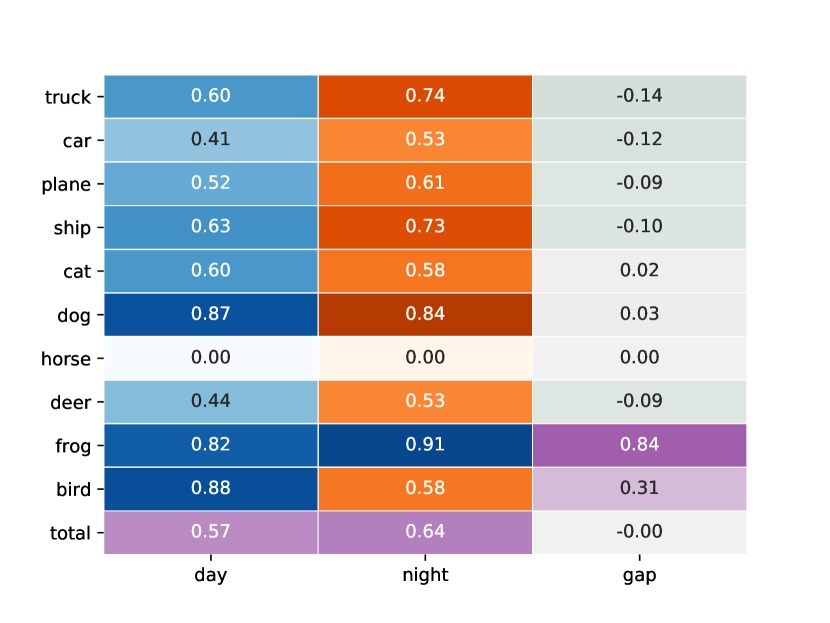Viewport: 830px width, 623px height.
Task: Select the bird gap cell 0.31
Action: tap(639, 489)
